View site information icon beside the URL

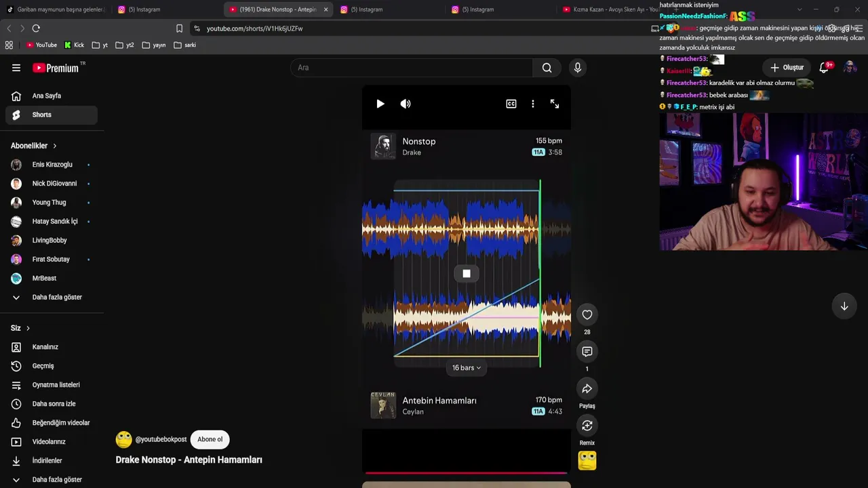[197, 28]
